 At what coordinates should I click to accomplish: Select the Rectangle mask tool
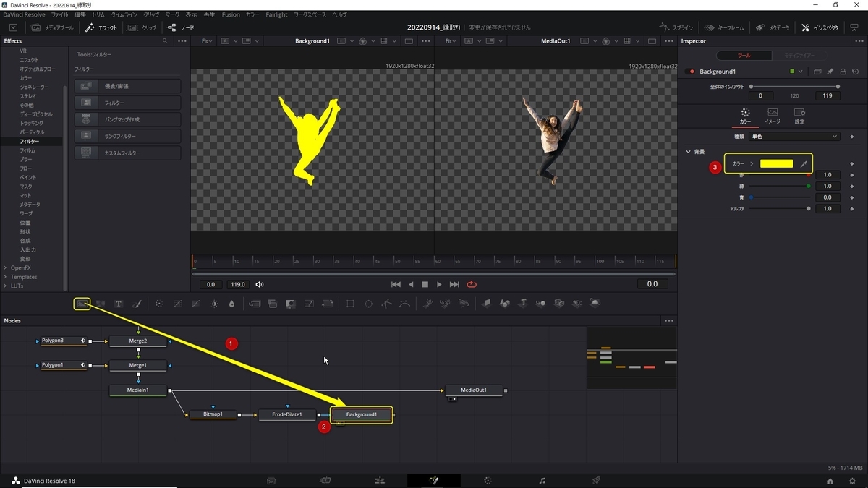coord(350,304)
